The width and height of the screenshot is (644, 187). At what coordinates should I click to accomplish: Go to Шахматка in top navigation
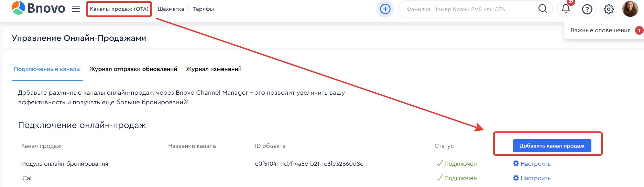[x=171, y=9]
